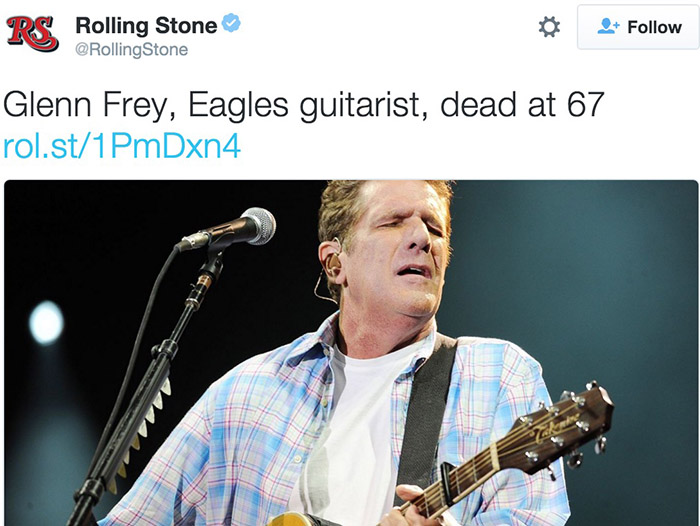This screenshot has width=700, height=526.
Task: Click the @RollingStone handle
Action: [131, 49]
